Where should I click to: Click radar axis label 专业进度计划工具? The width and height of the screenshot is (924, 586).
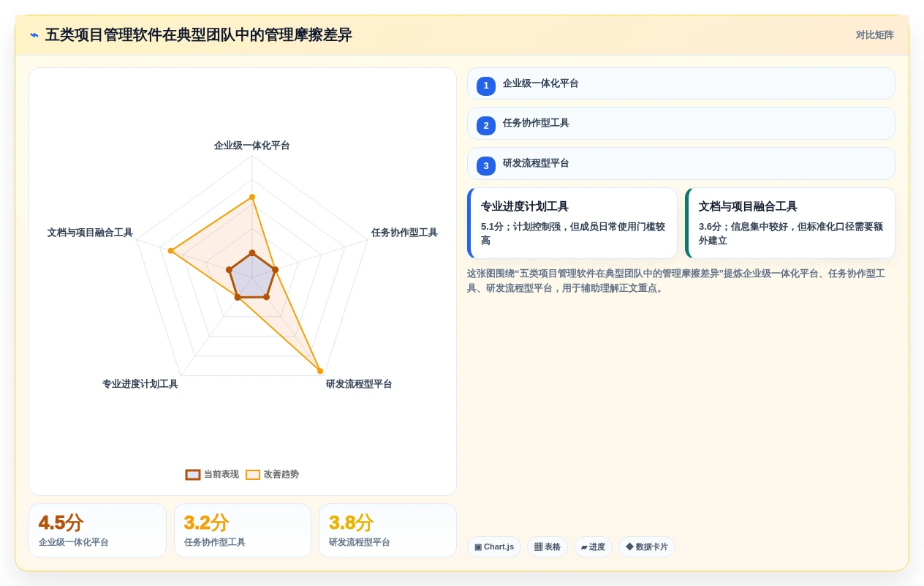pos(140,384)
